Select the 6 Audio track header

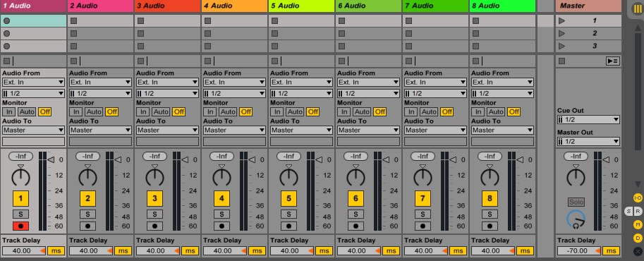pyautogui.click(x=368, y=6)
